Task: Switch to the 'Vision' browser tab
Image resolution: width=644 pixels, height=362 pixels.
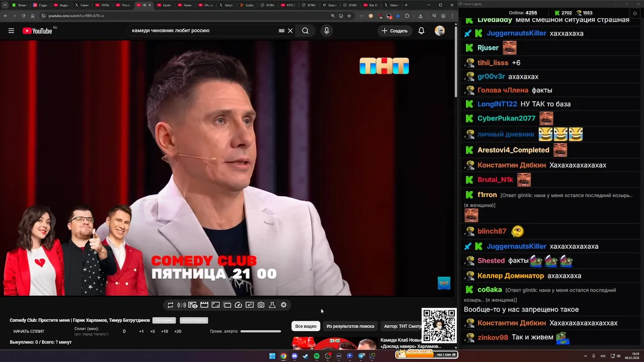Action: pyautogui.click(x=391, y=5)
